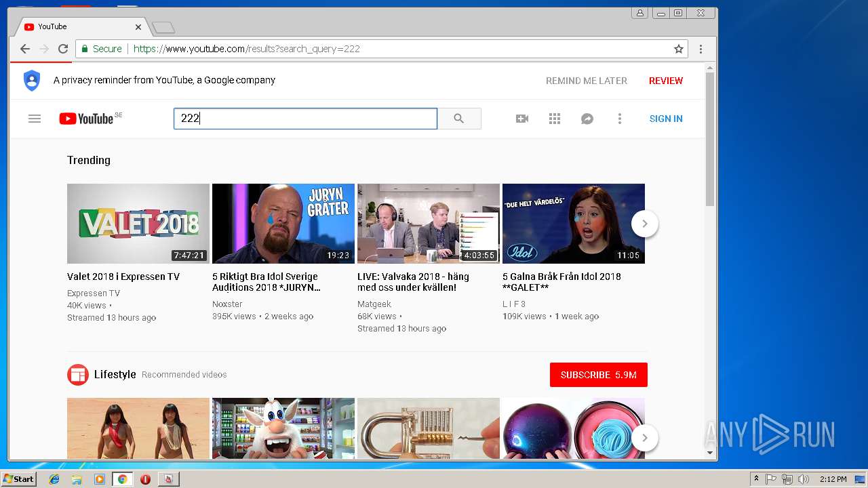Click the Lifestyle channel icon

tap(78, 375)
